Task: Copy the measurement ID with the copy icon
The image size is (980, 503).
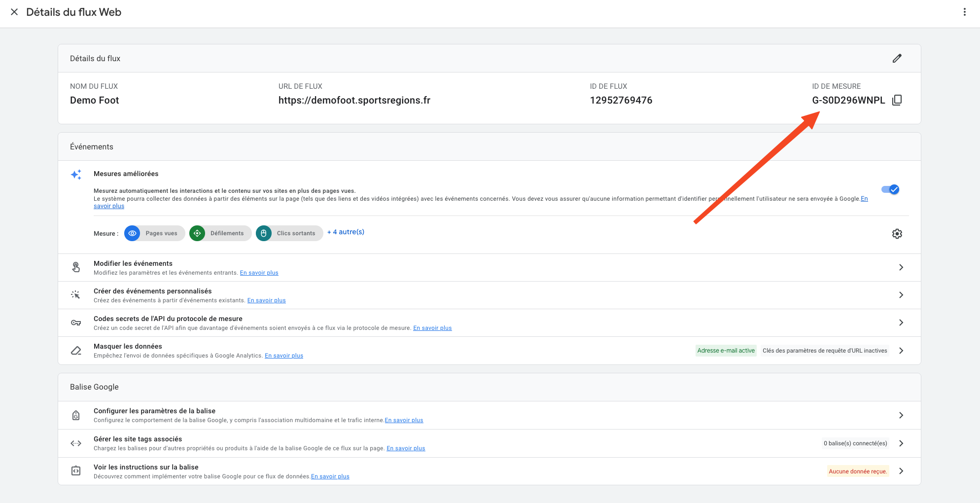Action: pyautogui.click(x=897, y=100)
